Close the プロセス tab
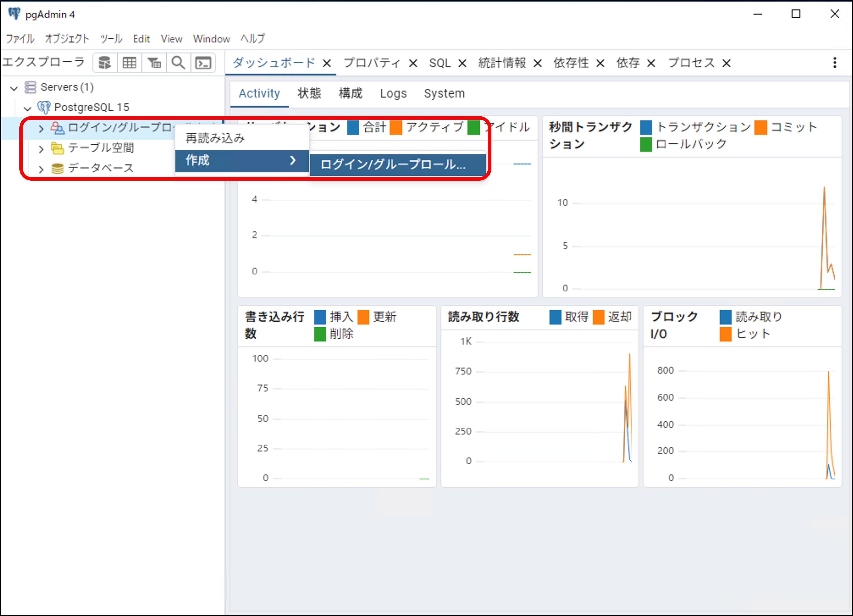This screenshot has width=853, height=616. point(726,63)
